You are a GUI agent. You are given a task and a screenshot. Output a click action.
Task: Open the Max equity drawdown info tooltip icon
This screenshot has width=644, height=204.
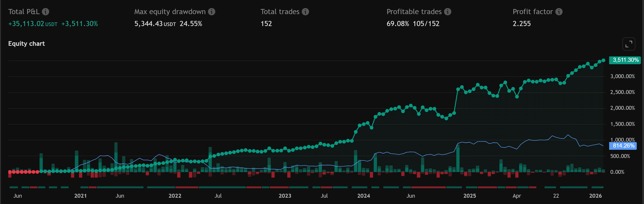click(211, 12)
